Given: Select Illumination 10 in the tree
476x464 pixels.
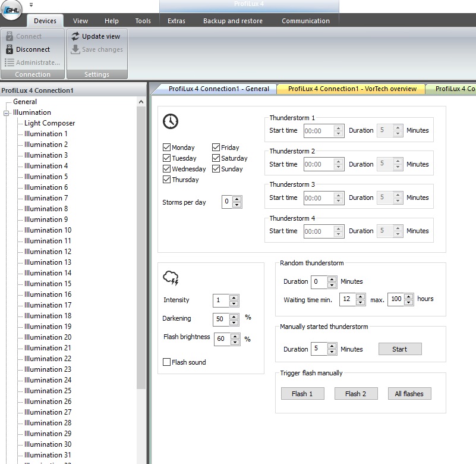Looking at the screenshot, I should [48, 230].
